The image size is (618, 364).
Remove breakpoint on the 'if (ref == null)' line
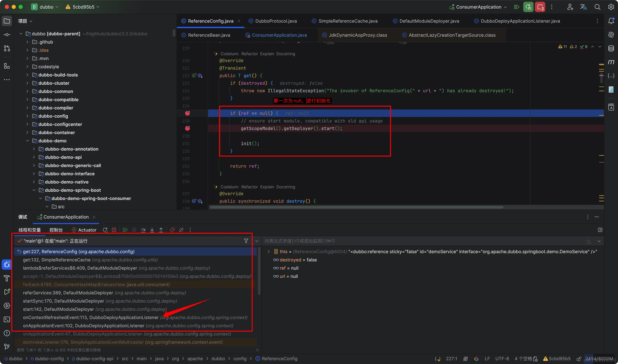[x=187, y=113]
